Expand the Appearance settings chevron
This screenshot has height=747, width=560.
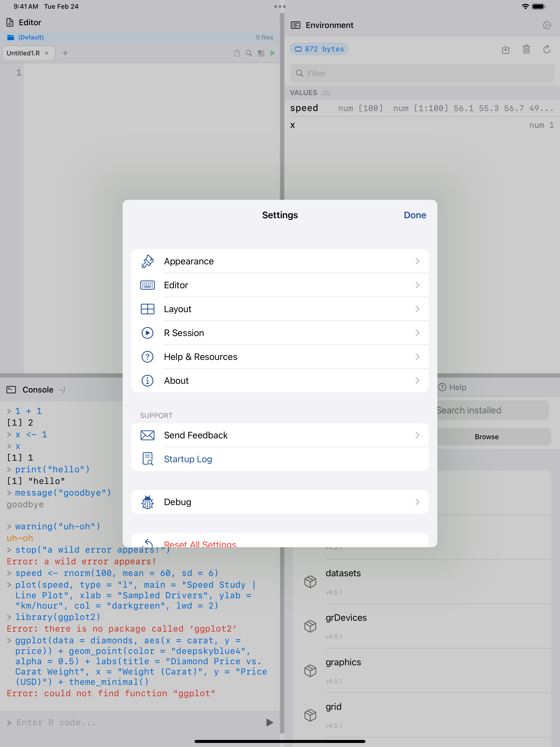(418, 261)
